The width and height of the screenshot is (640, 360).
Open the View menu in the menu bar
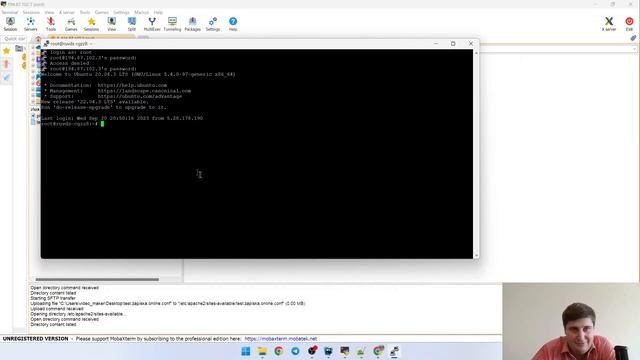49,12
